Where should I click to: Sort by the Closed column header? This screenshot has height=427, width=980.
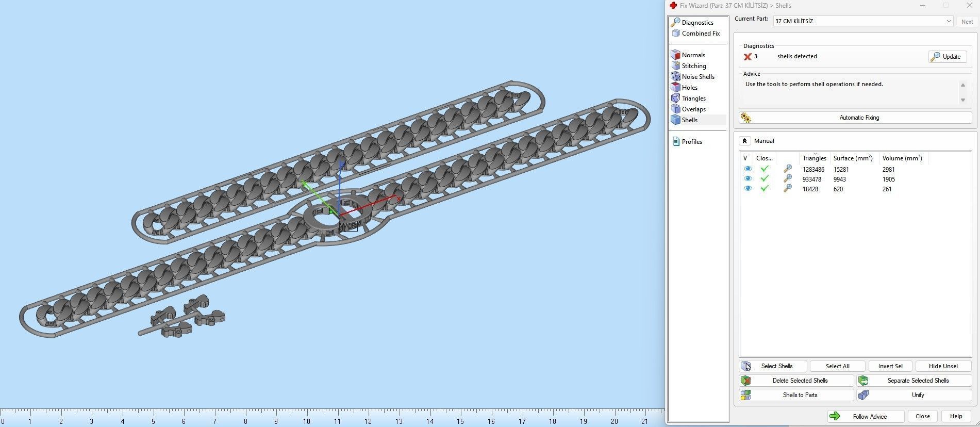(x=765, y=158)
